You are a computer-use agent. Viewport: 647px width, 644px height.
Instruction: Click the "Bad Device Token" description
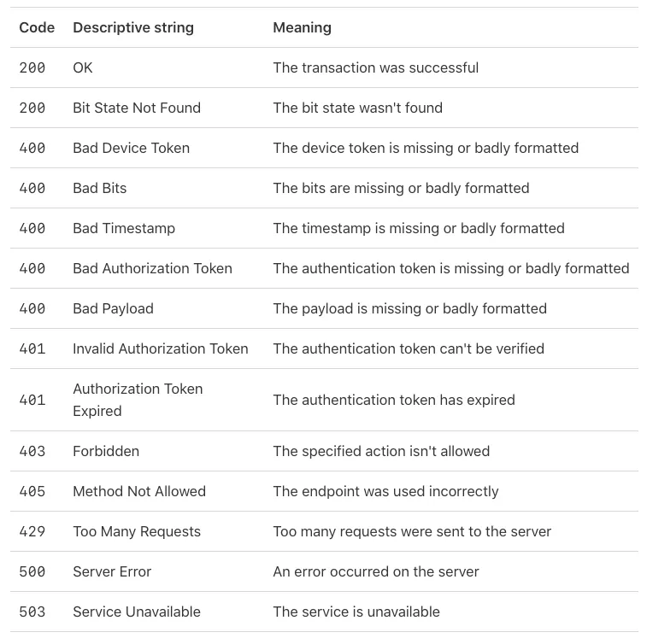(131, 148)
